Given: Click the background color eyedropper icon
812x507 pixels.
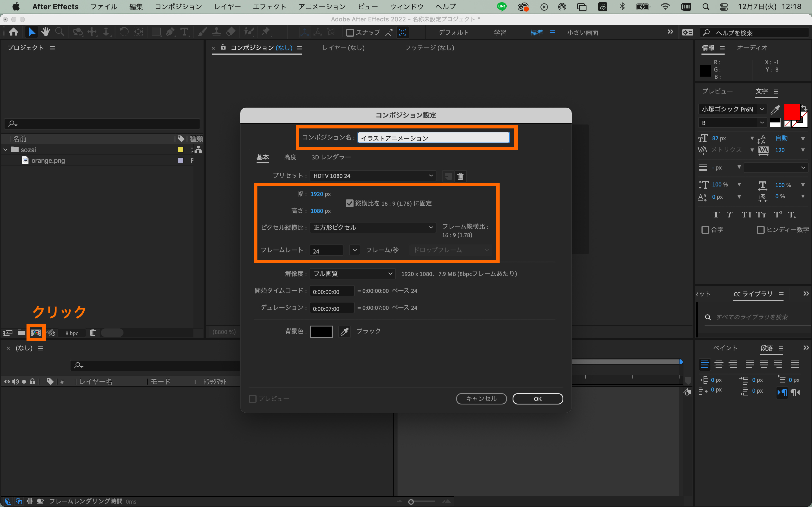Looking at the screenshot, I should point(344,331).
